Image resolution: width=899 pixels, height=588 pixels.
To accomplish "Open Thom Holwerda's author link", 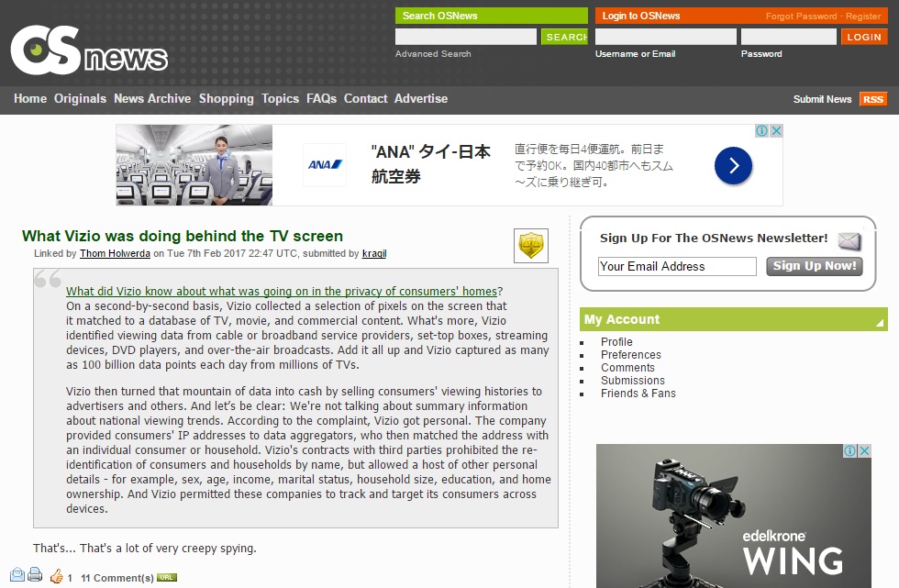I will (x=115, y=253).
